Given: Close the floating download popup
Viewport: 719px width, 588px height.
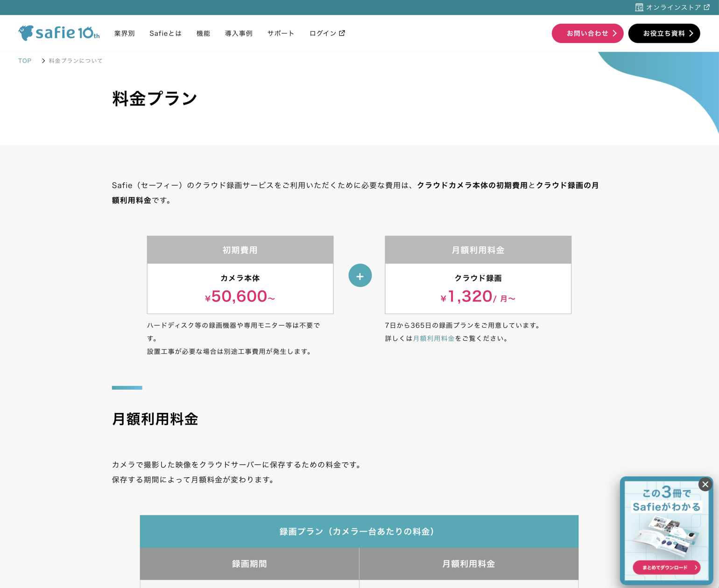Looking at the screenshot, I should (705, 484).
